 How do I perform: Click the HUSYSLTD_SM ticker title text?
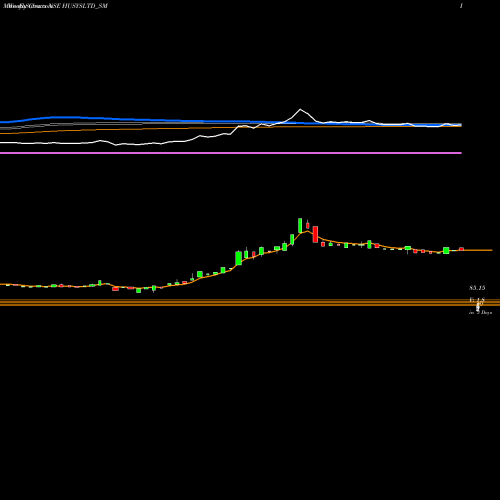(x=84, y=6)
